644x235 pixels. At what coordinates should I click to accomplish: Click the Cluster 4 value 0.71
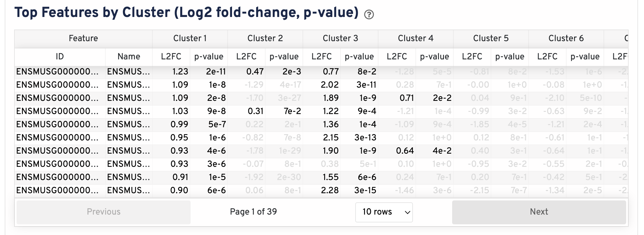coord(407,98)
